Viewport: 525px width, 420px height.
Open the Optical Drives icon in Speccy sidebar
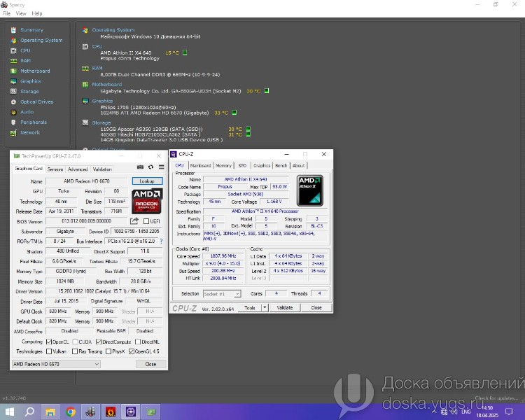click(x=13, y=101)
